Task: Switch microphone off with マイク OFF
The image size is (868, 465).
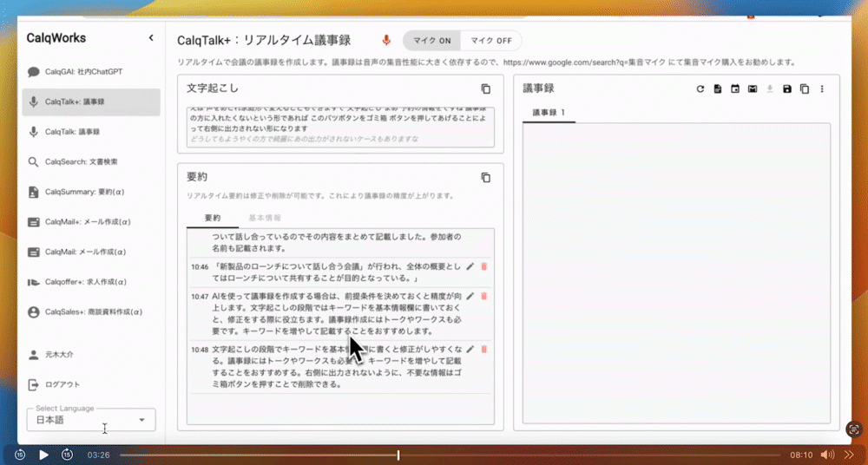Action: pyautogui.click(x=490, y=41)
